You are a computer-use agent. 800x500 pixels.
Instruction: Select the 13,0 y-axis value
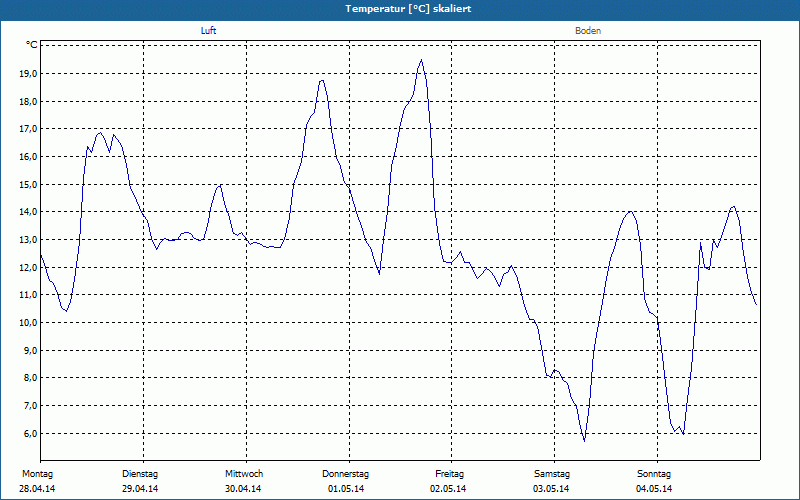click(29, 240)
